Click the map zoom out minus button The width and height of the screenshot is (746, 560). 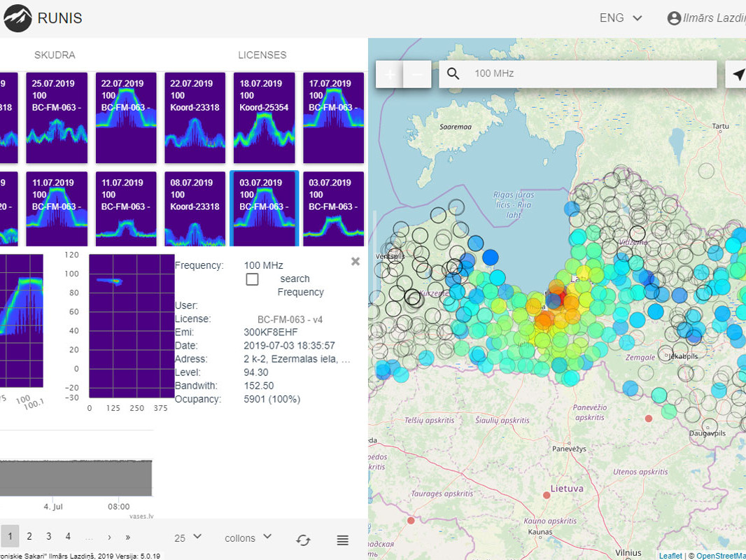click(417, 74)
